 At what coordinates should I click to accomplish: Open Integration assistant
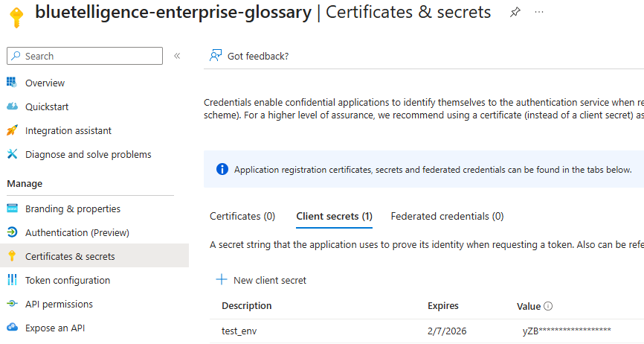68,131
